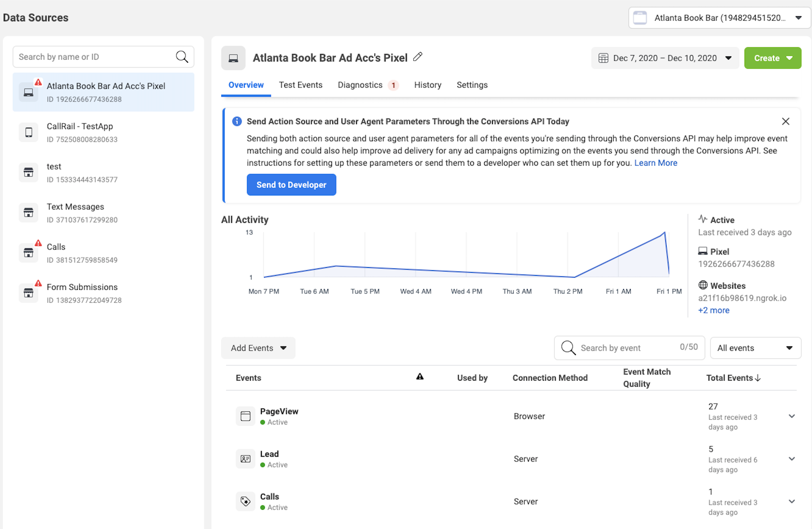This screenshot has height=529, width=812.
Task: Click the pixel laptop icon beside title
Action: point(233,58)
